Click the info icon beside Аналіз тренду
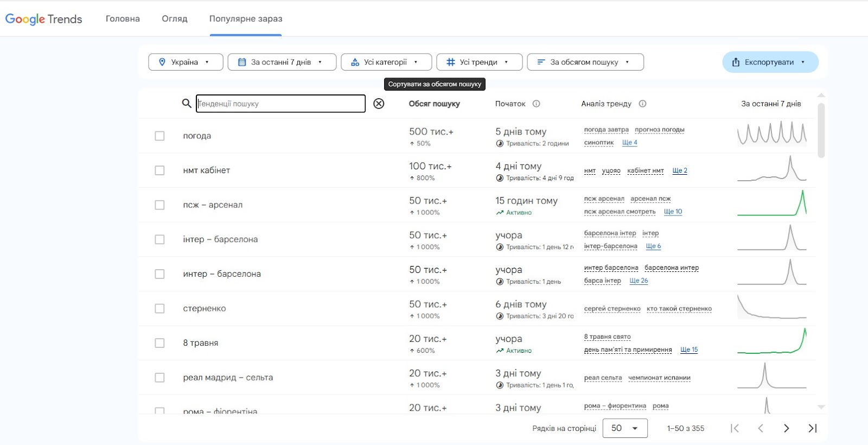The height and width of the screenshot is (445, 868). 642,104
